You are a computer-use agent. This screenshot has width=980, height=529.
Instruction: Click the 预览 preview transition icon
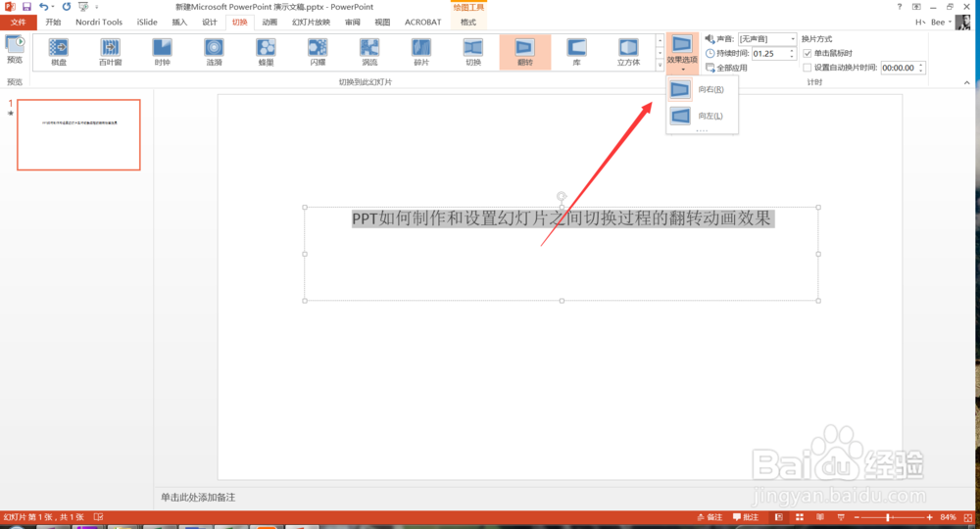pyautogui.click(x=15, y=50)
